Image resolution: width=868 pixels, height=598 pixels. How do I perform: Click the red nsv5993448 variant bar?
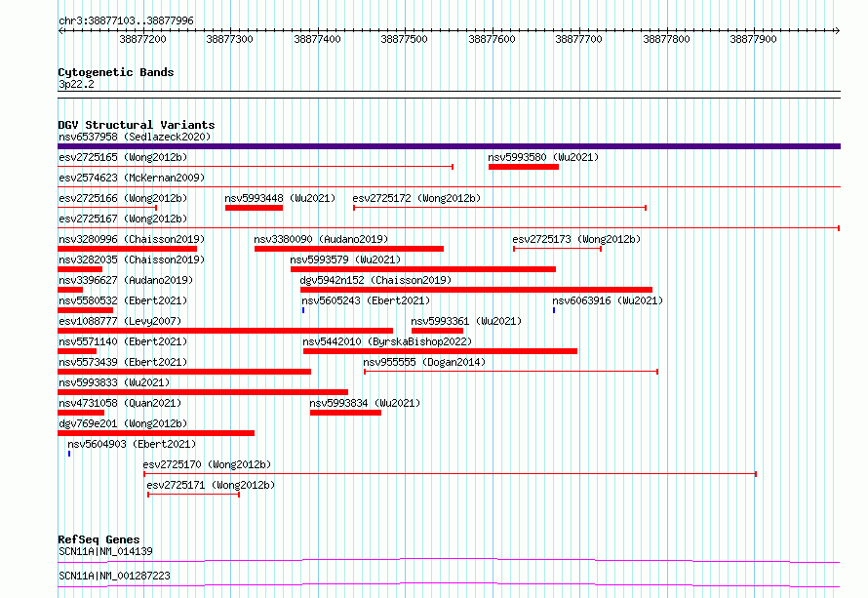(255, 208)
